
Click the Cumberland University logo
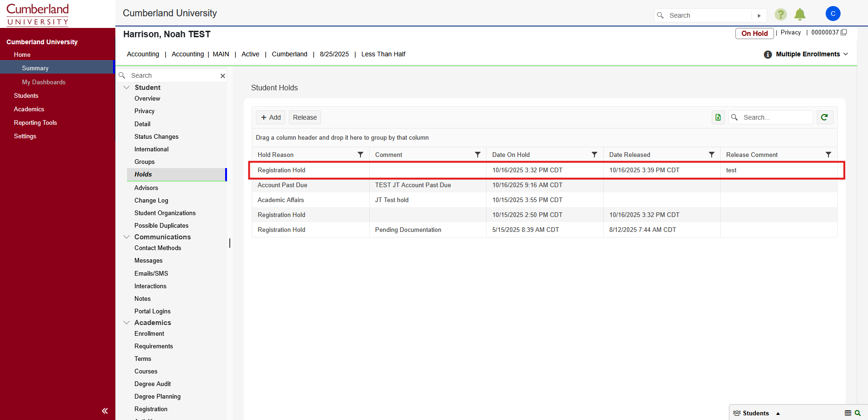38,14
